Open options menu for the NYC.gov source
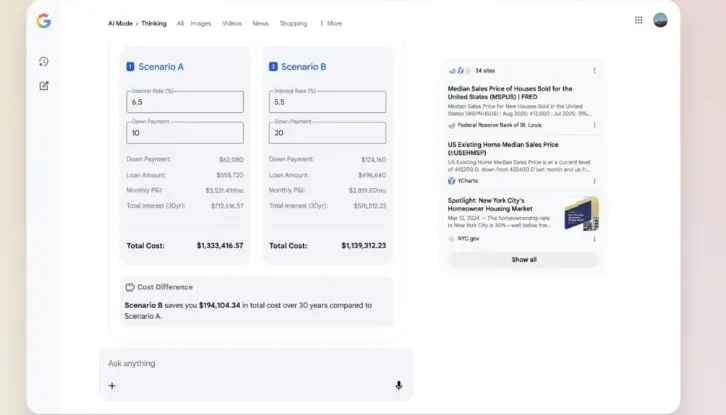726x415 pixels. [594, 239]
